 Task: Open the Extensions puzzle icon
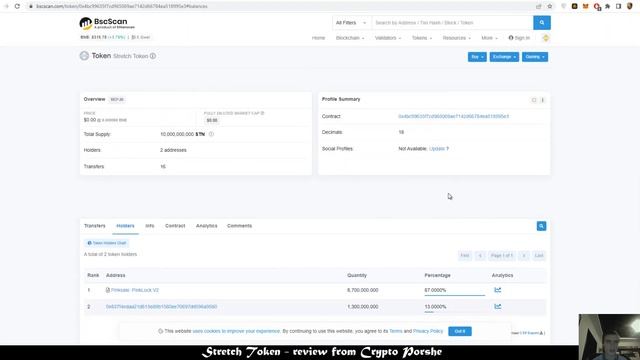tap(607, 6)
